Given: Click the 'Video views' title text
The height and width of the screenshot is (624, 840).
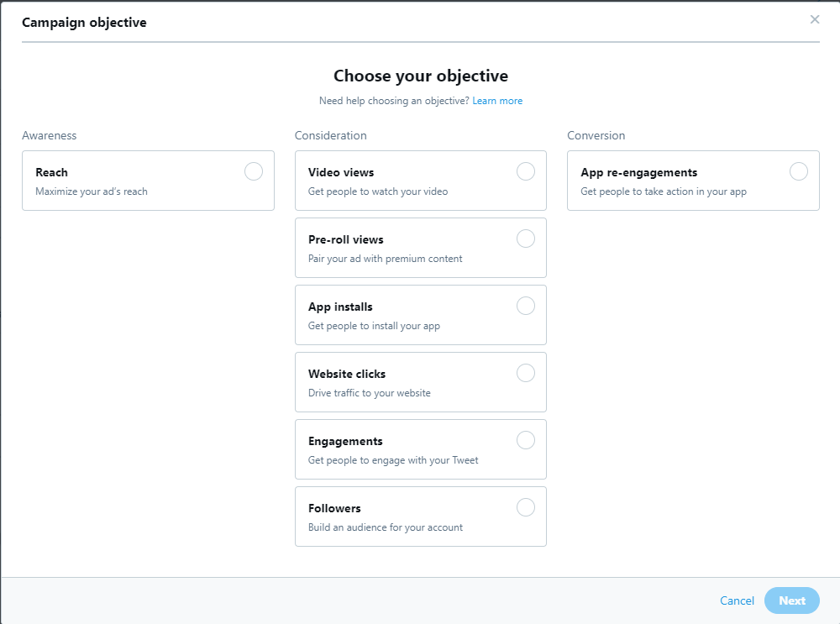Looking at the screenshot, I should 341,172.
